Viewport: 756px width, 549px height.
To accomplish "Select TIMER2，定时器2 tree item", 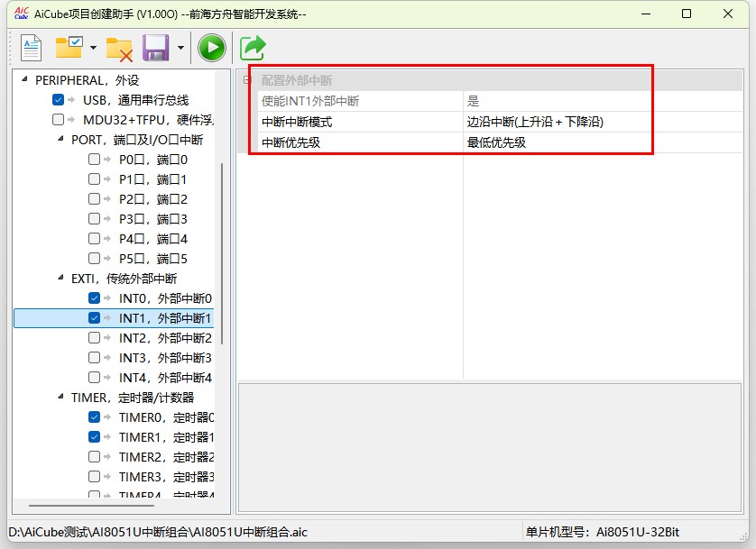I will point(166,457).
